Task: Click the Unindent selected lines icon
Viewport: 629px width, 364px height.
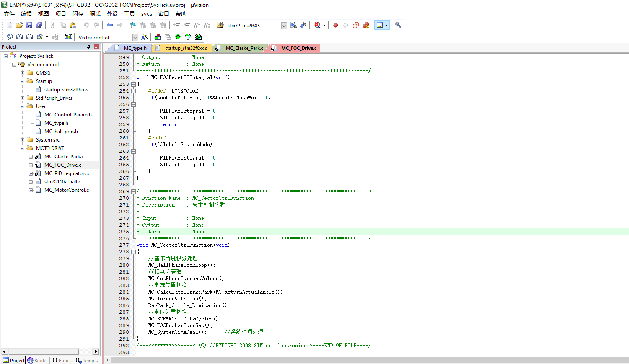Action: (187, 25)
